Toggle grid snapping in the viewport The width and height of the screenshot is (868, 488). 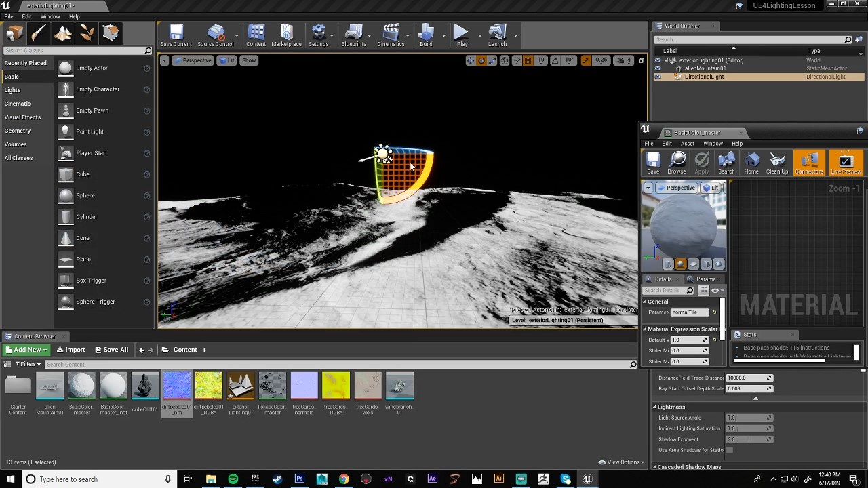528,60
